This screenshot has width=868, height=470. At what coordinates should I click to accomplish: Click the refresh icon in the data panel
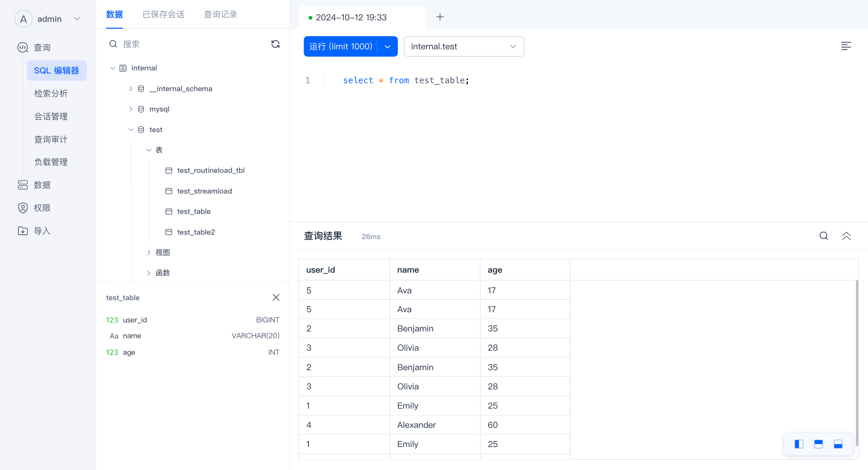tap(275, 44)
